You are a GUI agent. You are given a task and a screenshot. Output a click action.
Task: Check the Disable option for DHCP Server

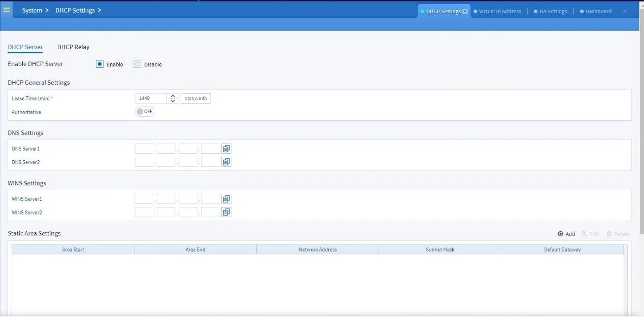[x=137, y=64]
